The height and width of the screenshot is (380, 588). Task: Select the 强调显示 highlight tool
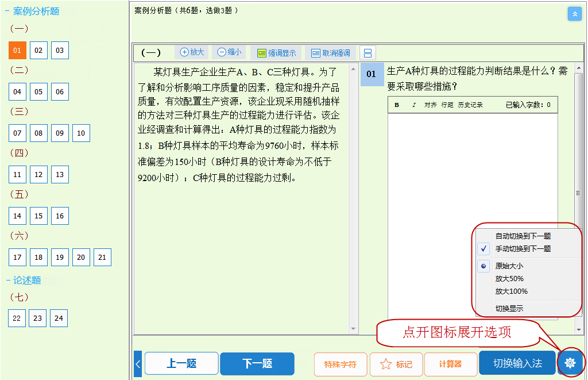(x=277, y=52)
